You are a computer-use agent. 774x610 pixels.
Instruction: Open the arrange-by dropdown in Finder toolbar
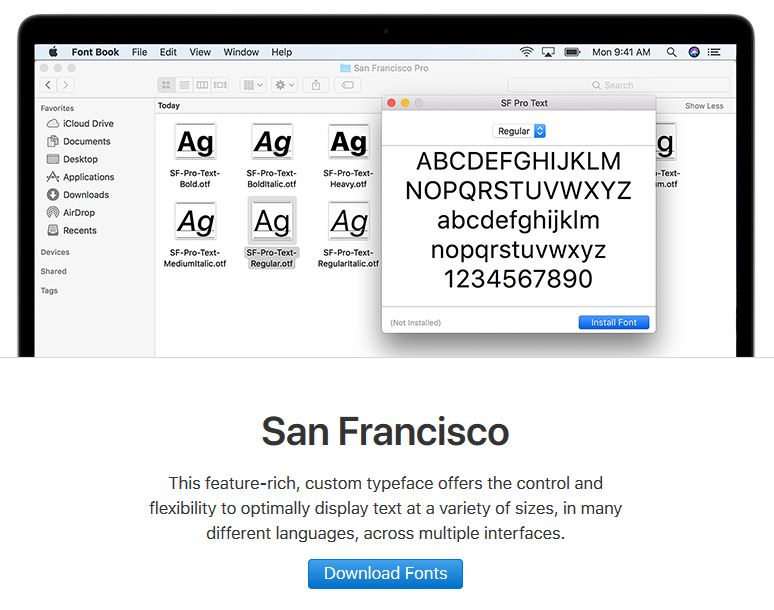[253, 85]
